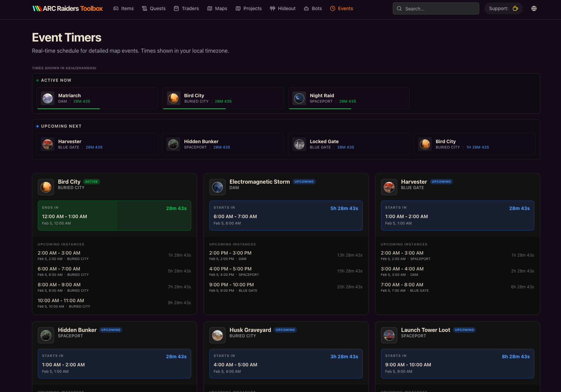Navigate to the Maps page
Viewport: 561px width, 392px height.
(x=217, y=8)
